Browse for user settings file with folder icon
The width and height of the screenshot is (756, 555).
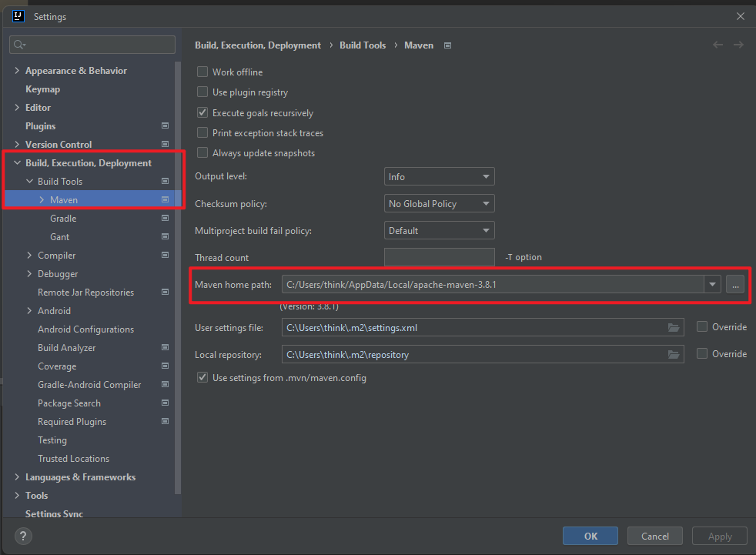tap(674, 328)
